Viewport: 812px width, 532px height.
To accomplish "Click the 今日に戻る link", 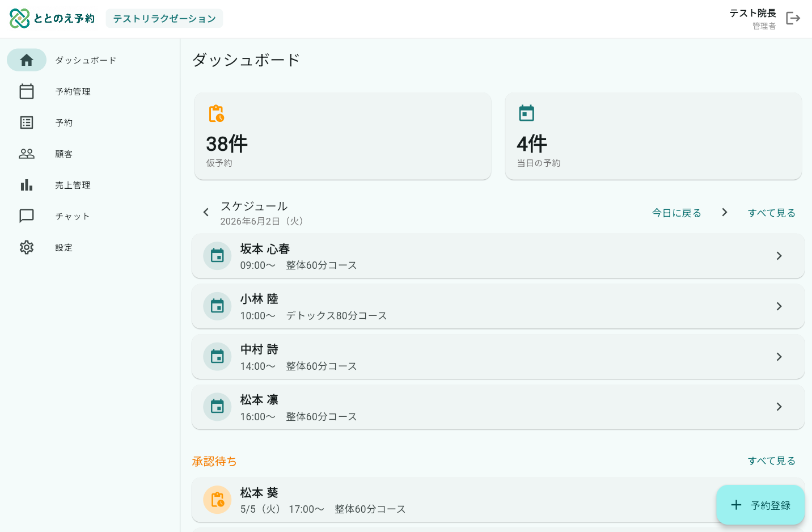I will pos(676,213).
